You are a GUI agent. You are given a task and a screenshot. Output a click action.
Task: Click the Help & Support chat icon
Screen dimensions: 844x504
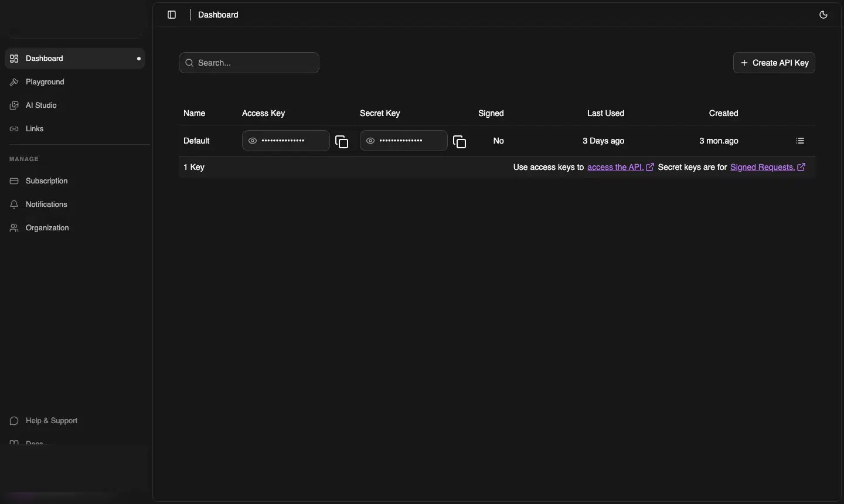point(14,421)
